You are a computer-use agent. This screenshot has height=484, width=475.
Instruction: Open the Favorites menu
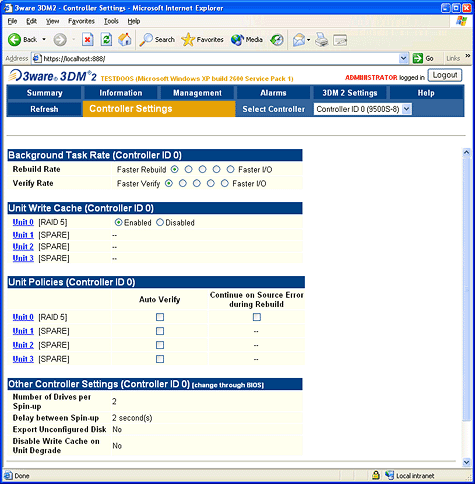click(81, 21)
